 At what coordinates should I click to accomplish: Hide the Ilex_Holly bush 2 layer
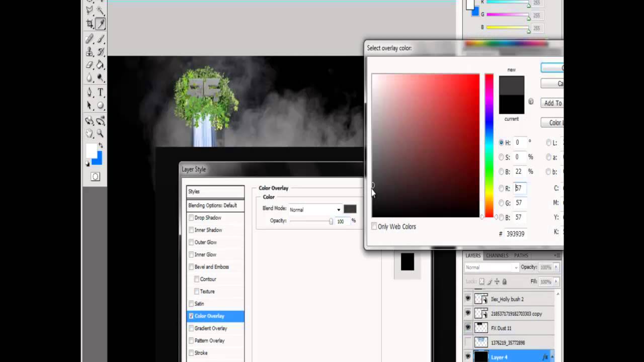[x=468, y=299]
